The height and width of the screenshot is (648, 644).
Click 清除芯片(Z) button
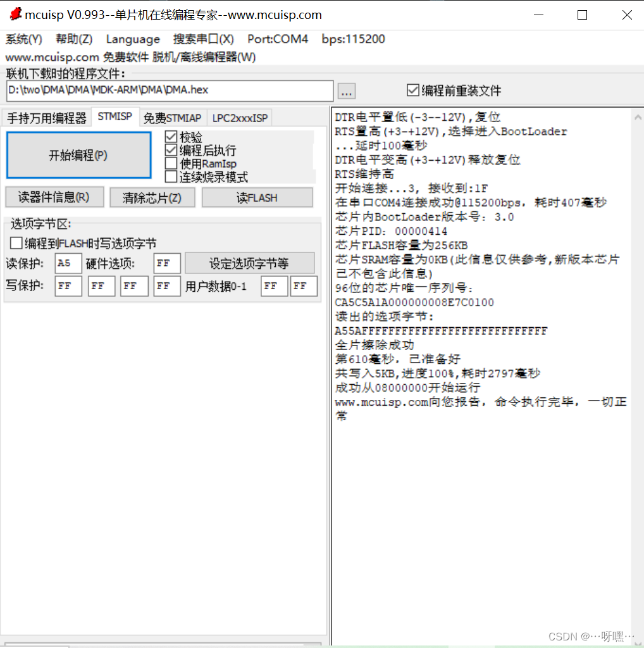pyautogui.click(x=152, y=198)
